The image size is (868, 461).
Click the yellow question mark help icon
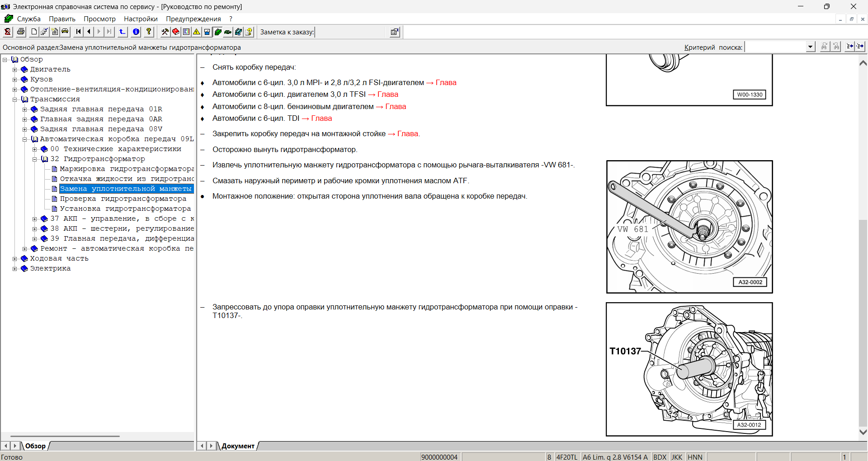click(149, 32)
